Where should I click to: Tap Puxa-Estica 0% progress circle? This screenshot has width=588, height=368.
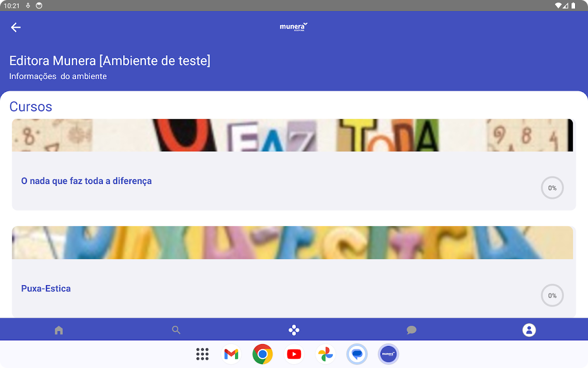point(552,295)
